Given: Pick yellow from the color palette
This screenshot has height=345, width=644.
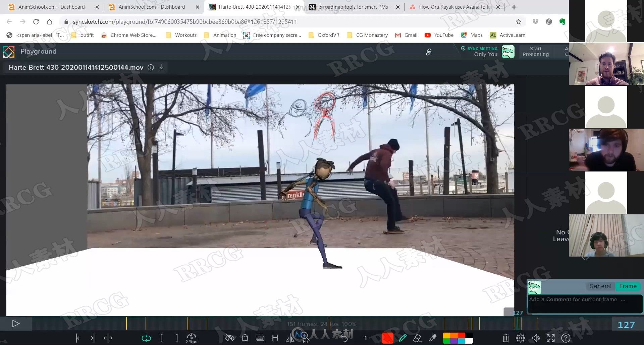Looking at the screenshot, I should [x=446, y=336].
